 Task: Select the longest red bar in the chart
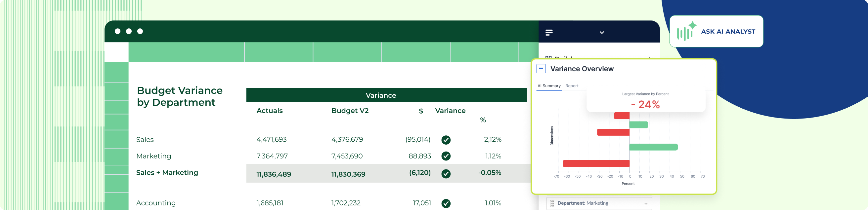click(x=596, y=163)
